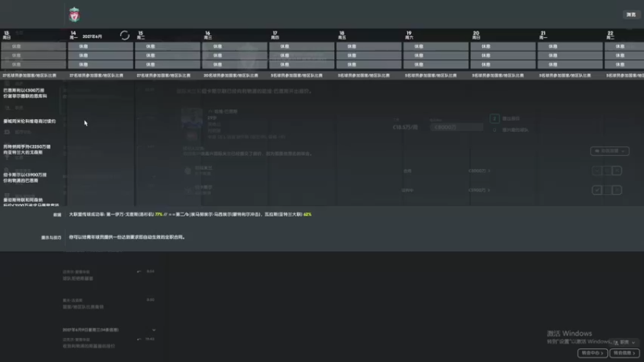Select day 17 周四 calendar header
Viewport: 644px width, 362px height.
(275, 35)
